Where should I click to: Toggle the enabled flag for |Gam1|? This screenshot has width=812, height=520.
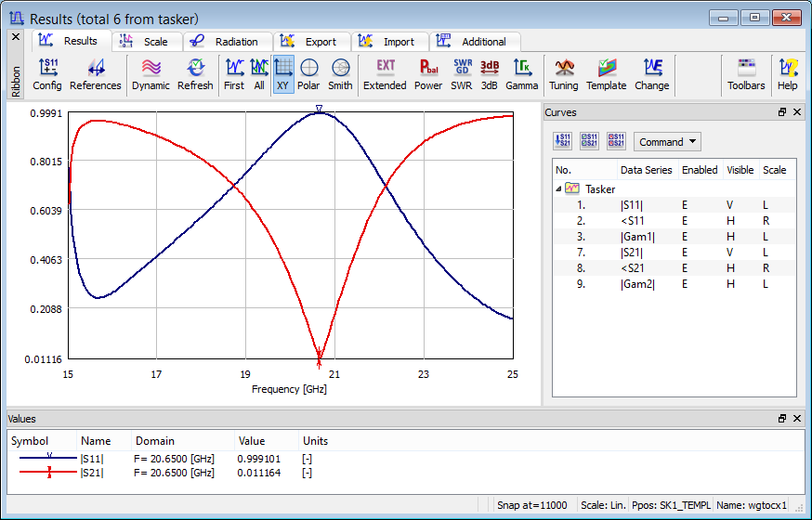685,237
